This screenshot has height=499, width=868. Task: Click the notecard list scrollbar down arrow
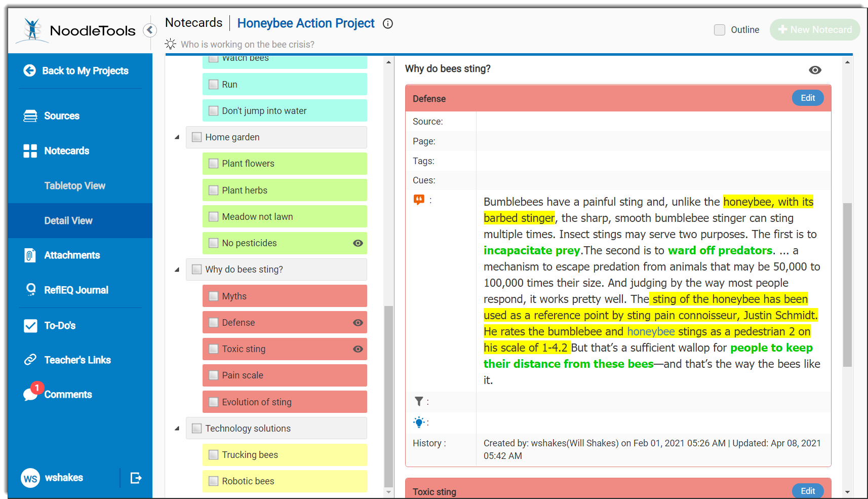(388, 492)
